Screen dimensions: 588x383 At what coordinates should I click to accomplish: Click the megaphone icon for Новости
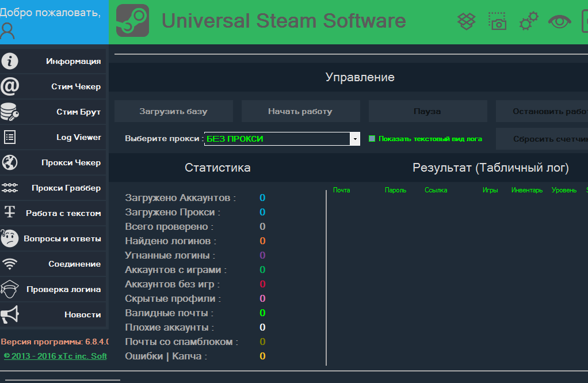10,314
